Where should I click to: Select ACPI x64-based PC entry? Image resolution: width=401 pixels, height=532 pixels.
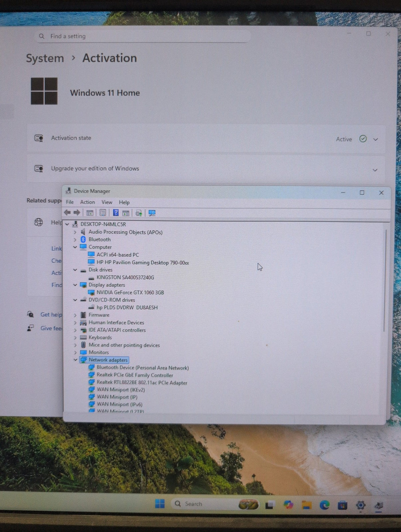pyautogui.click(x=118, y=255)
